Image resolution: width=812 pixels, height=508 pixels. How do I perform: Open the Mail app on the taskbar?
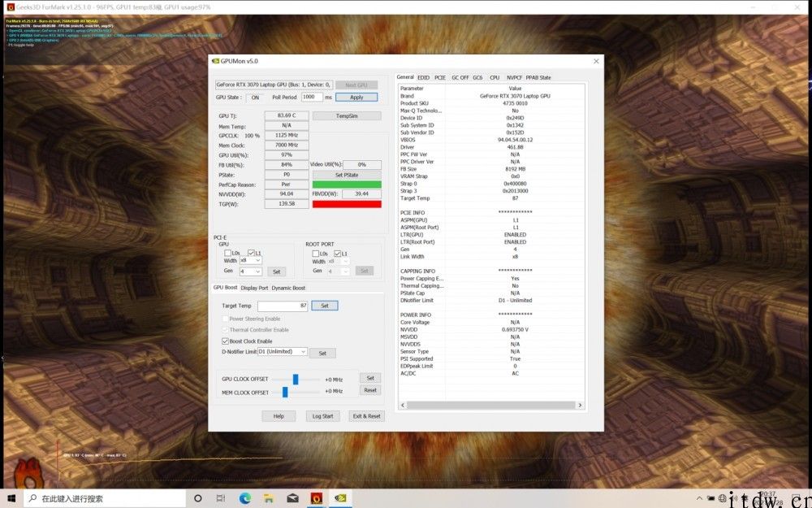point(292,498)
